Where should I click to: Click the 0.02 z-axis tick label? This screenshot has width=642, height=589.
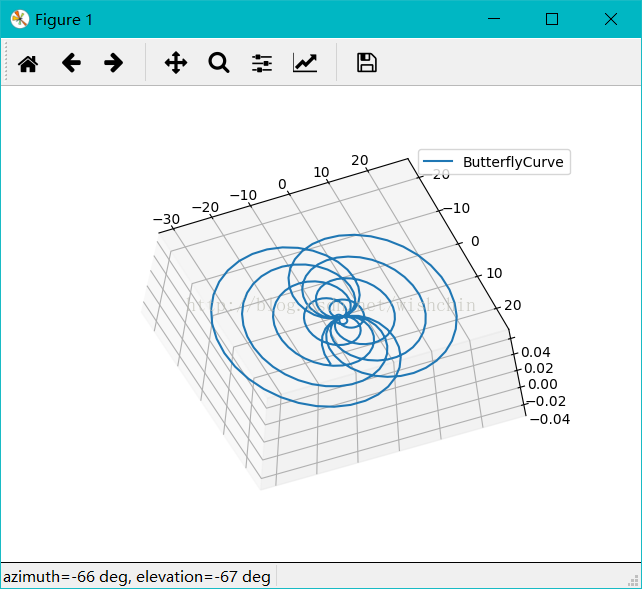click(538, 368)
